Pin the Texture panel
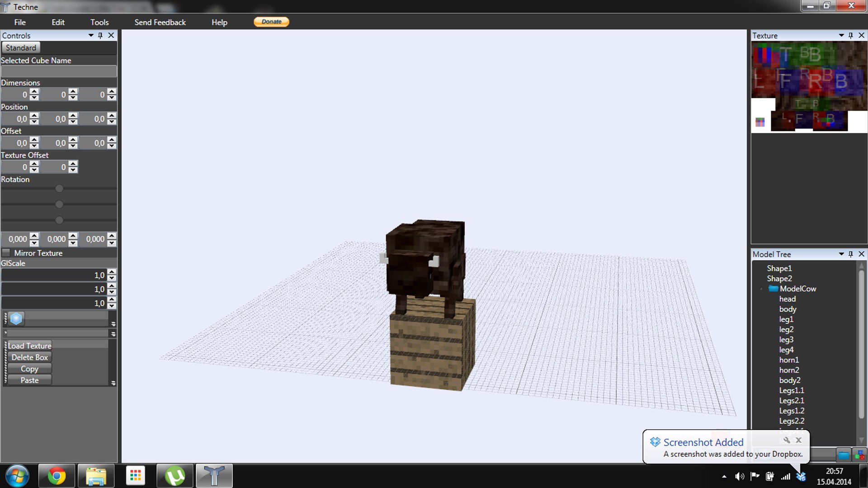Screen dimensions: 868x488 (x=851, y=35)
